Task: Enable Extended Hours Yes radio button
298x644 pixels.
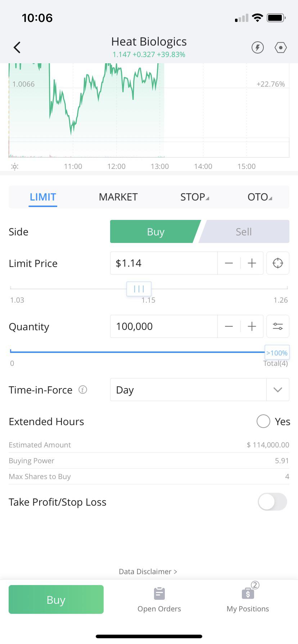Action: [263, 421]
